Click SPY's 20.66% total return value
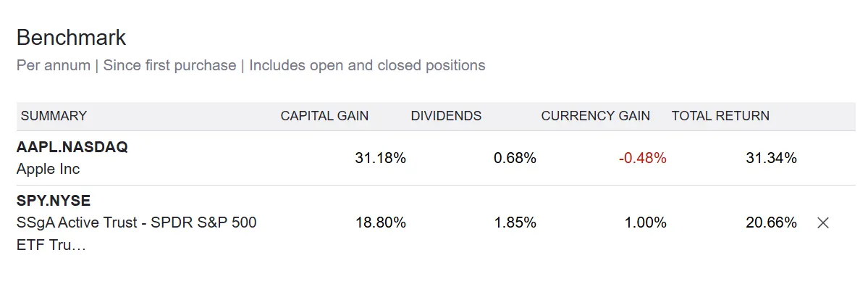Image resolution: width=868 pixels, height=308 pixels. point(771,223)
